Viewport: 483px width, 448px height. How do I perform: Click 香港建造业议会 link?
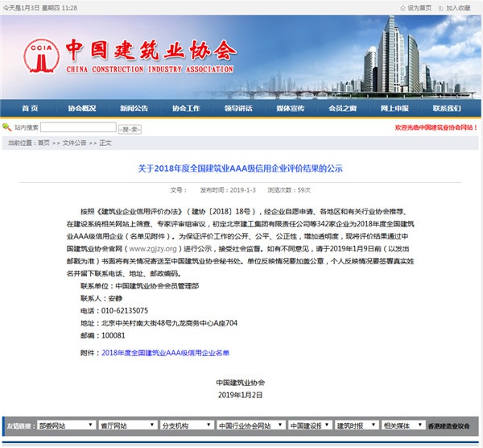pos(448,425)
